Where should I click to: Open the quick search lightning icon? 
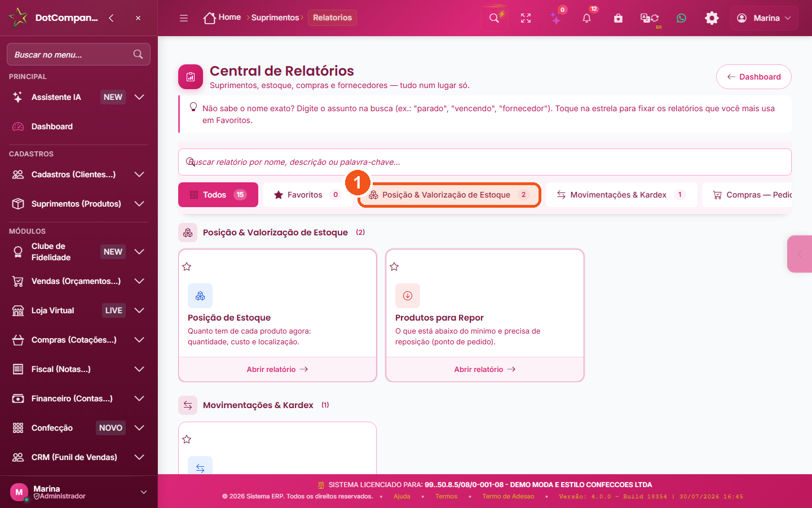coord(495,18)
